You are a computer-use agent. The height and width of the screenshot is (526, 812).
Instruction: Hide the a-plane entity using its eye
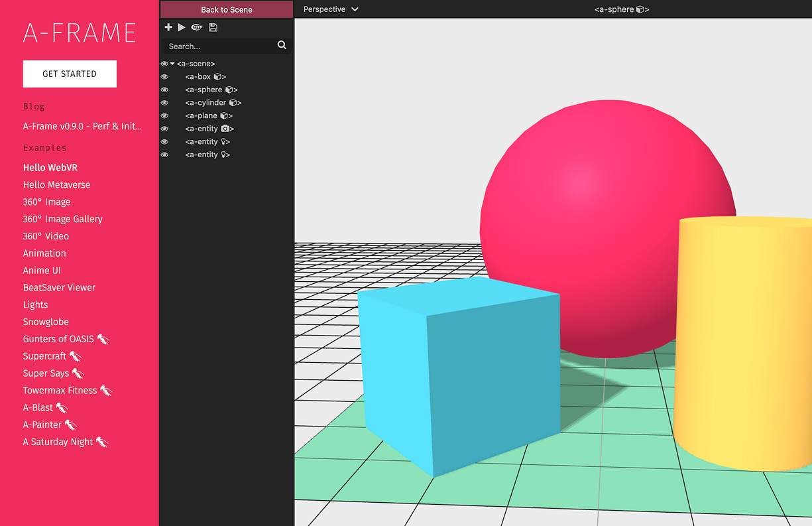point(164,115)
